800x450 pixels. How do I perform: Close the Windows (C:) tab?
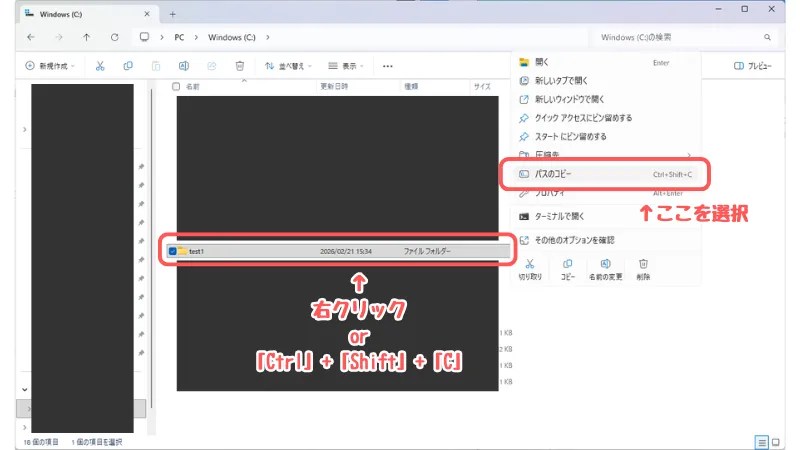pos(147,14)
